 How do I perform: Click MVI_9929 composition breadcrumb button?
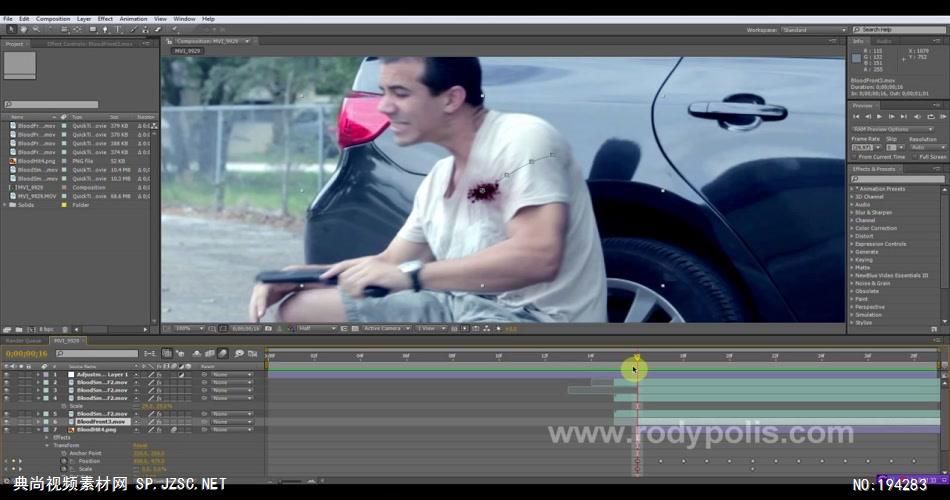coord(187,52)
